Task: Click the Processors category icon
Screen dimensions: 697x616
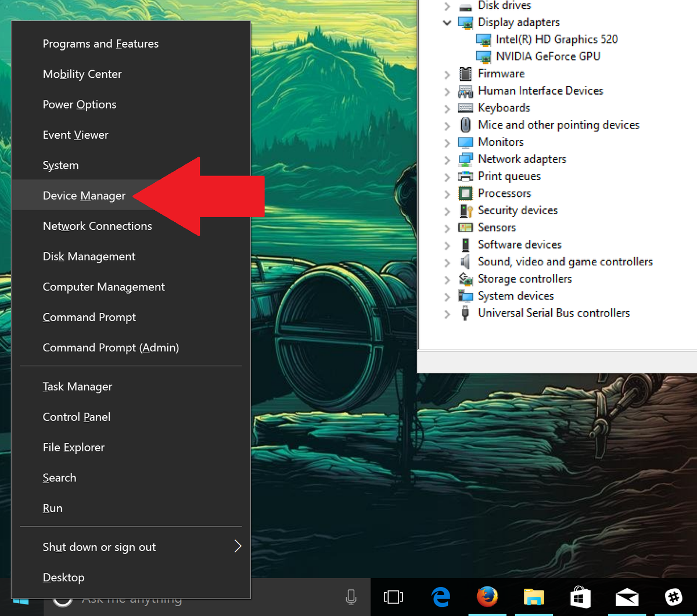Action: pos(465,193)
